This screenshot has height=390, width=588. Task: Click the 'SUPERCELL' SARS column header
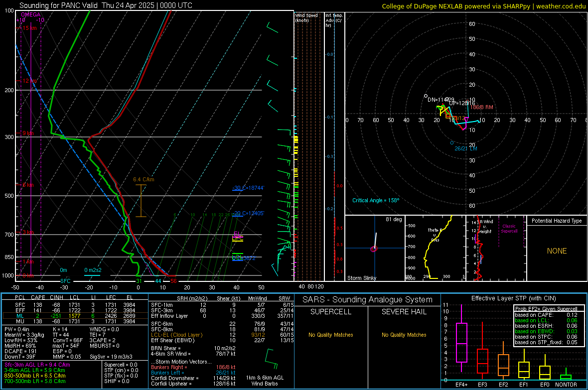click(x=331, y=312)
